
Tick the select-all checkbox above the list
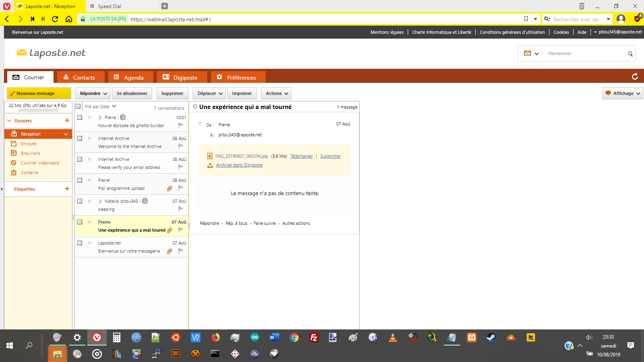click(x=78, y=106)
